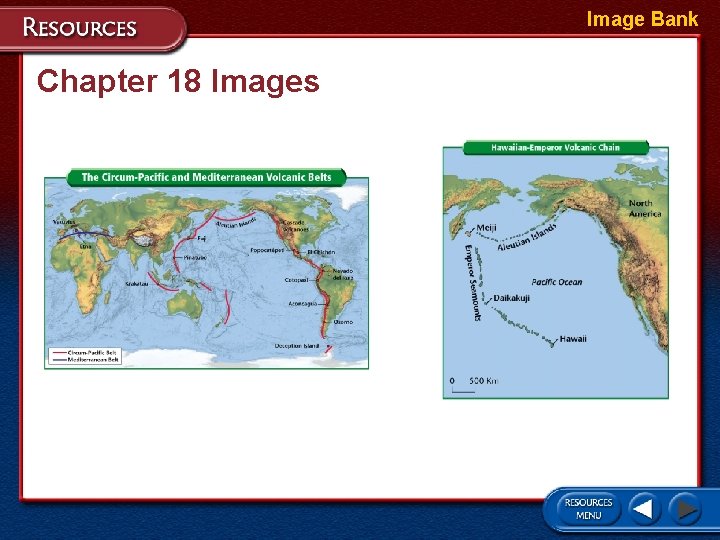Click the Circum-Pacific Belt legend entry
This screenshot has height=540, width=720.
tap(85, 353)
